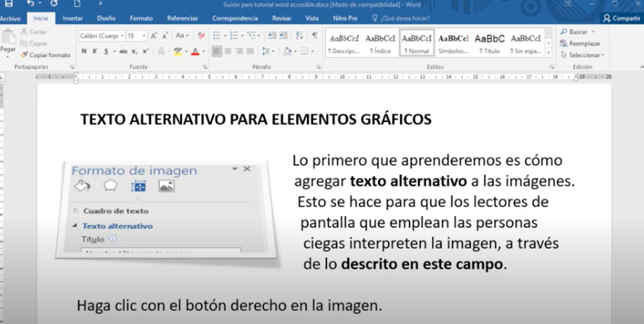Expand the font color arrow

point(204,51)
